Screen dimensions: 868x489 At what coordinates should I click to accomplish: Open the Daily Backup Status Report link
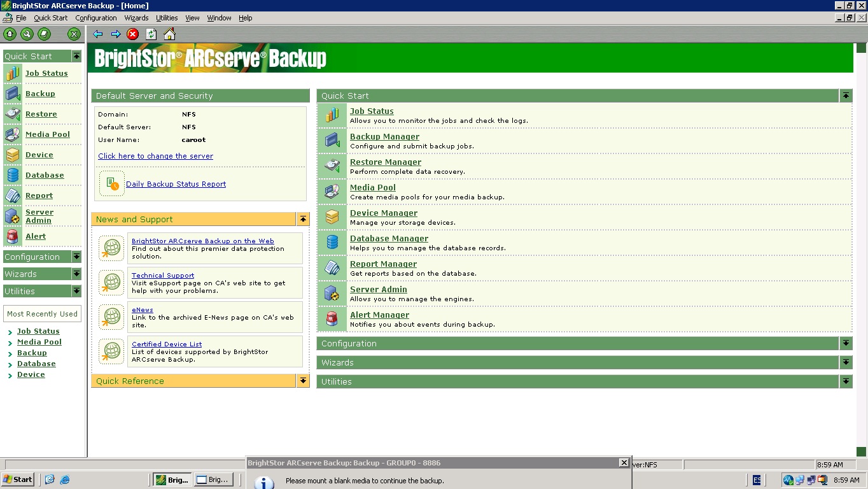176,184
